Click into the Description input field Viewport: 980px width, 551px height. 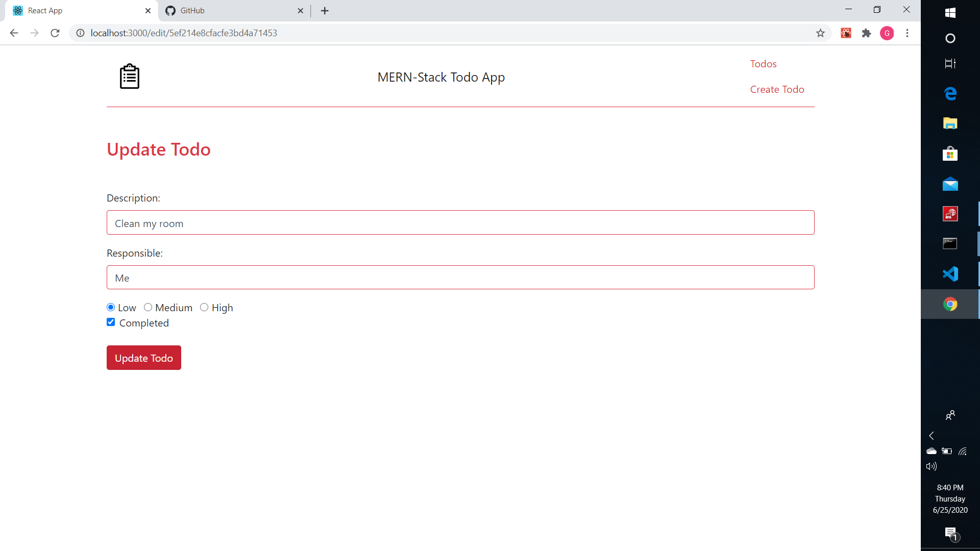(460, 223)
